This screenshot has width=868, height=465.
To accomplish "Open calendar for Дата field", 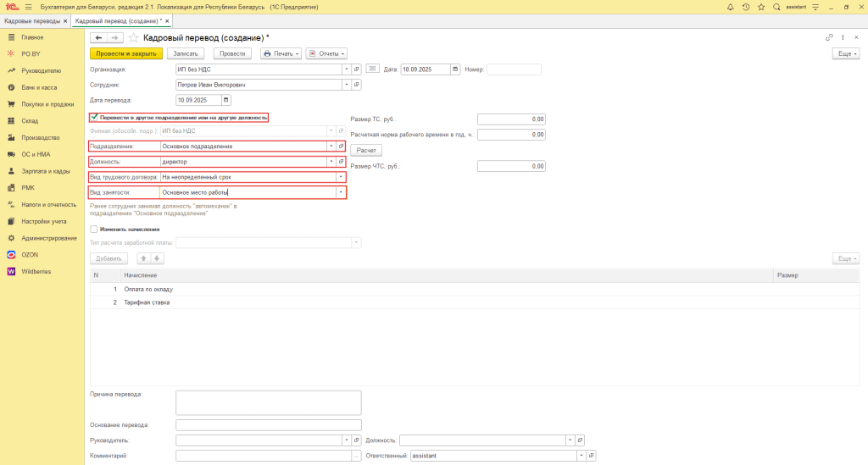I will coord(455,69).
